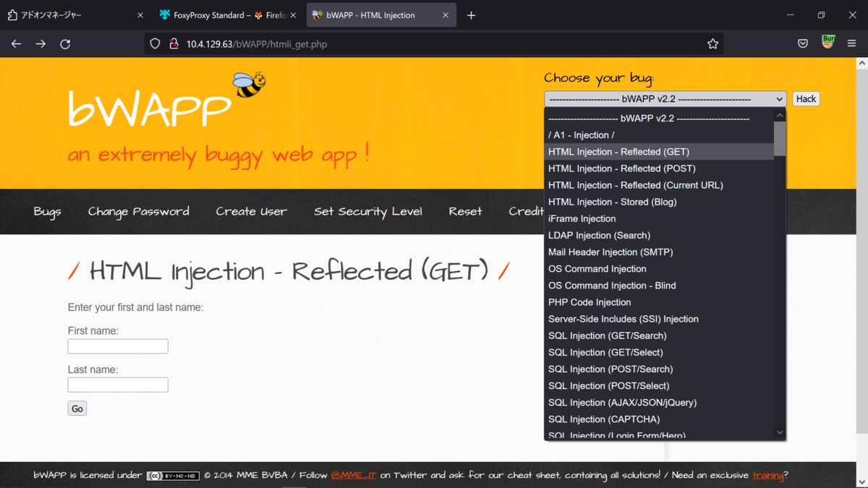868x488 pixels.
Task: Select SQL Injection (GET/Select) option
Action: (659, 352)
